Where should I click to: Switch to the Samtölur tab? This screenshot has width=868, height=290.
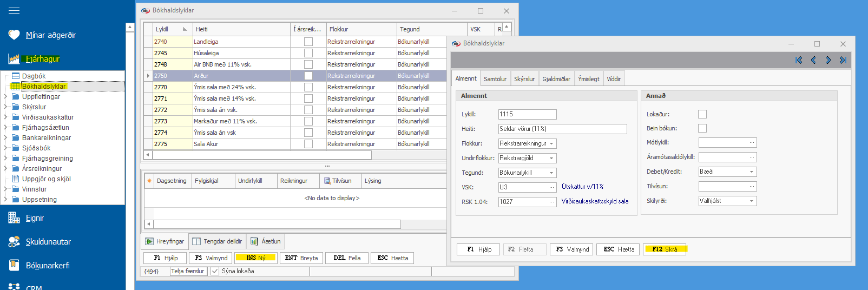tap(495, 79)
